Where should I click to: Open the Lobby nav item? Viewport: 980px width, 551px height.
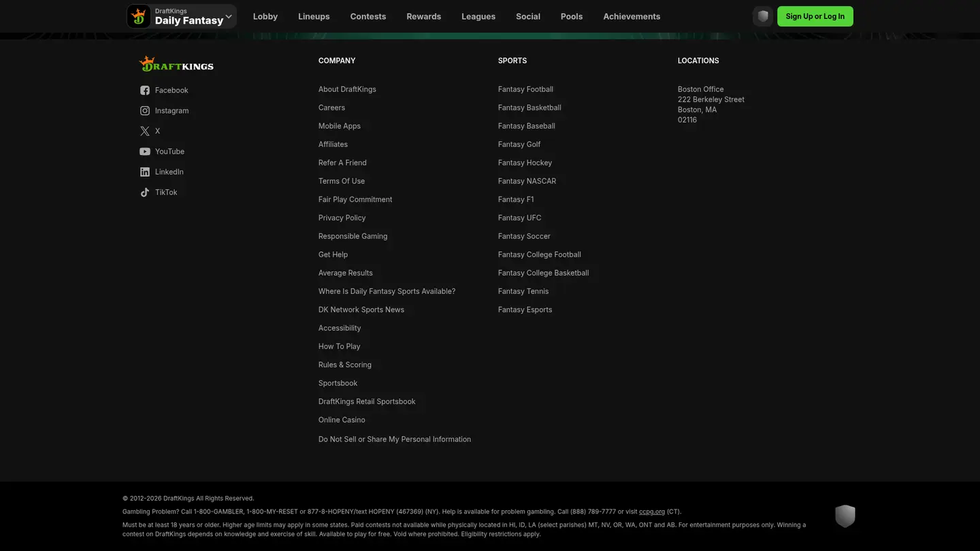point(265,16)
